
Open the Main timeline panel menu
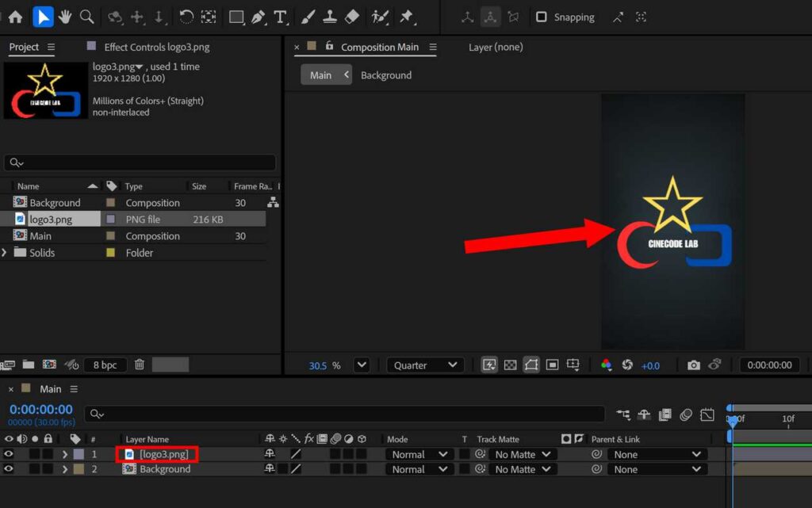pos(74,389)
